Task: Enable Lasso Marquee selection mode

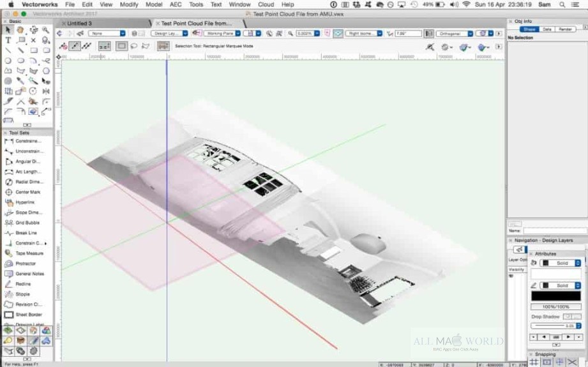Action: 134,46
